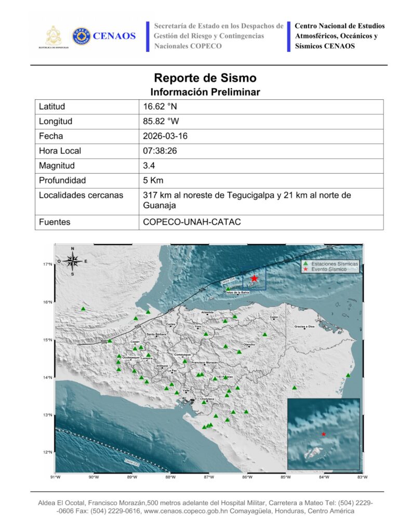Click the footer address and contact text
This screenshot has height=532, width=411.
click(x=205, y=507)
